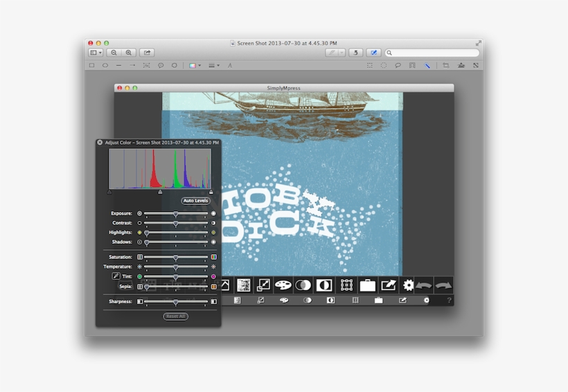Click the large briefcase icon in SimplyMpress

(367, 285)
